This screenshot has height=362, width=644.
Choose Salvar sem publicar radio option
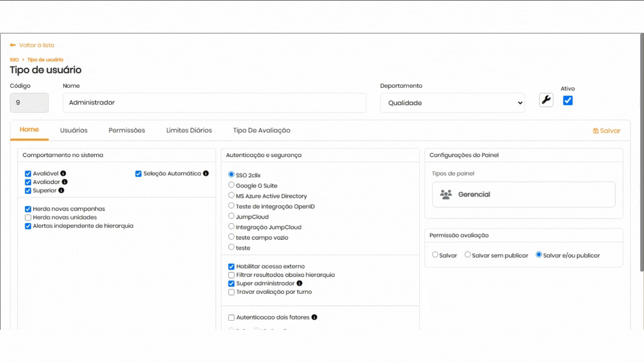click(x=468, y=255)
